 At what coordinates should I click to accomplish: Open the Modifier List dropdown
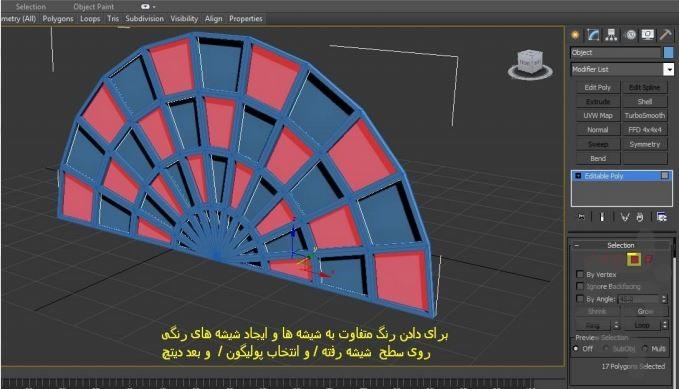669,69
